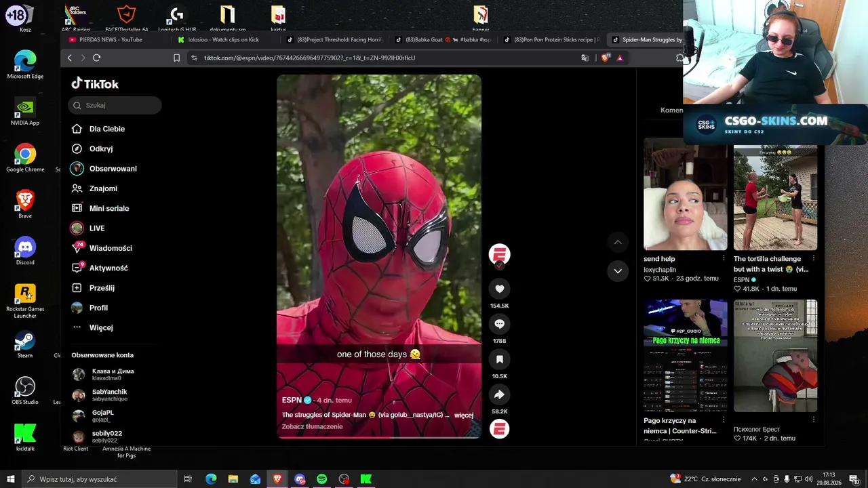Click the TikTok logo
This screenshot has height=488, width=868.
95,83
